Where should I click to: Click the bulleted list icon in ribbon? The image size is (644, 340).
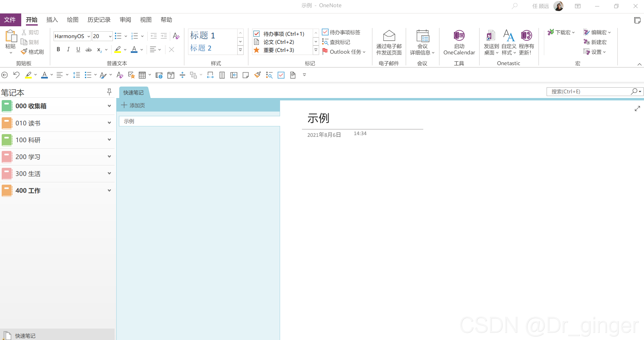118,36
